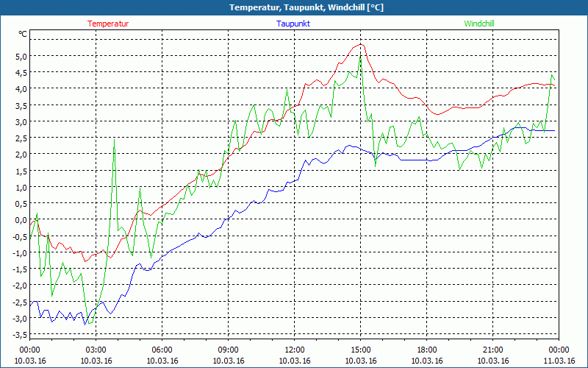Click the 03:00 time axis label
This screenshot has width=588, height=368.
click(96, 350)
